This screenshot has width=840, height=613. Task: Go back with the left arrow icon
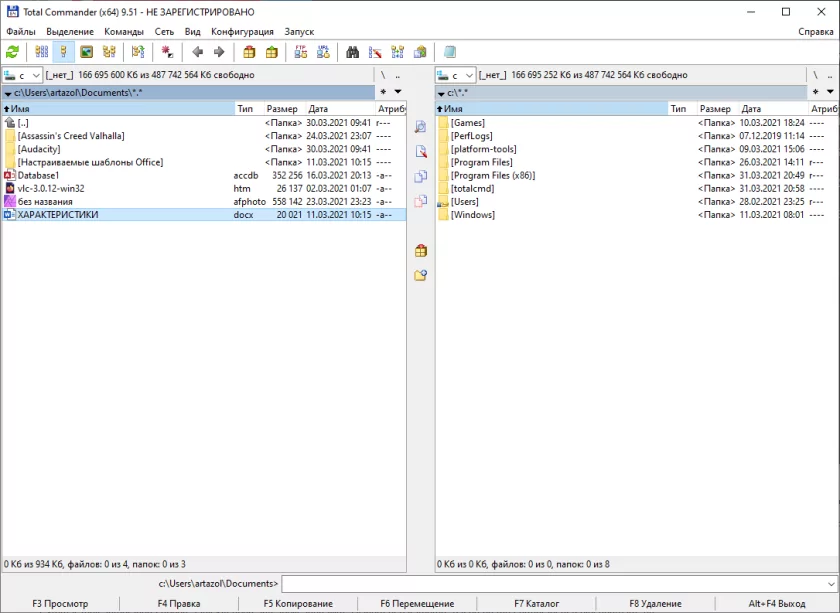pyautogui.click(x=197, y=52)
